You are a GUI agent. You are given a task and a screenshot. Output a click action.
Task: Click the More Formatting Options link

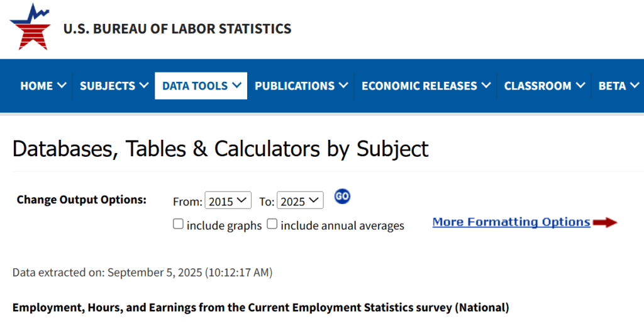tap(511, 222)
